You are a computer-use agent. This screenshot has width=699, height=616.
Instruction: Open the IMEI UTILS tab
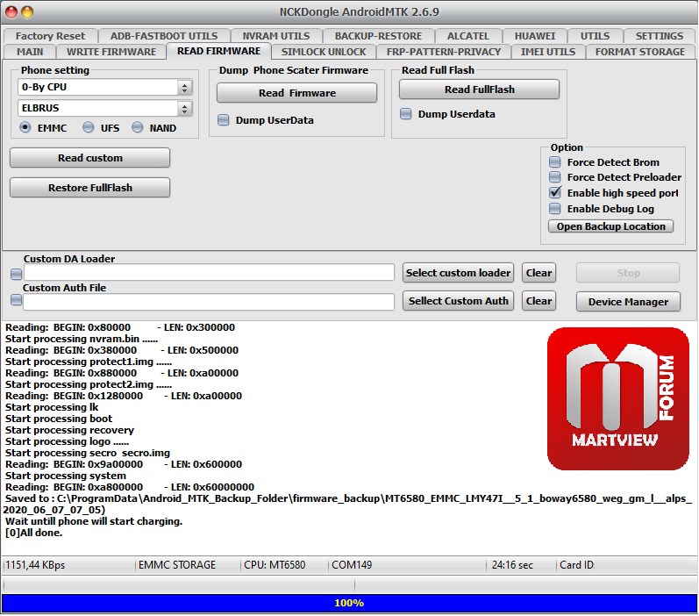(548, 52)
